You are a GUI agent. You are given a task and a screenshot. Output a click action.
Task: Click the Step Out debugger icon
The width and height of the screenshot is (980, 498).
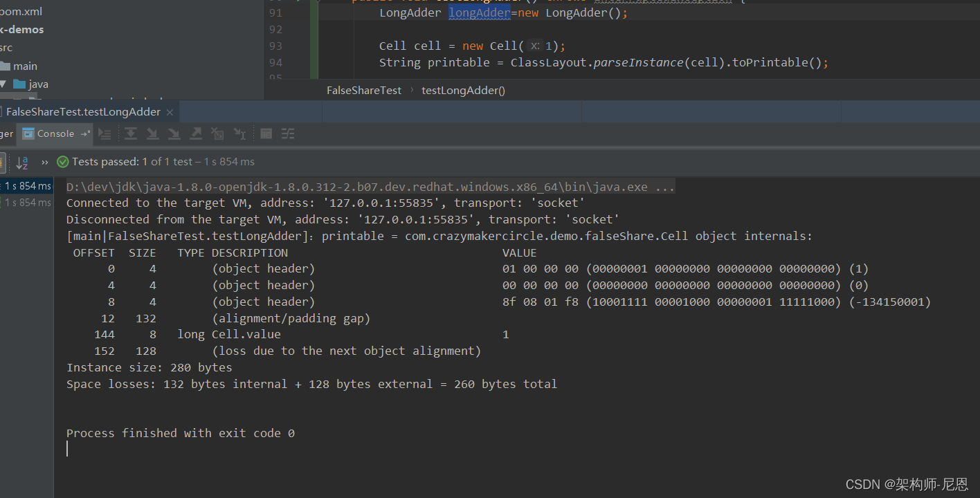point(196,133)
